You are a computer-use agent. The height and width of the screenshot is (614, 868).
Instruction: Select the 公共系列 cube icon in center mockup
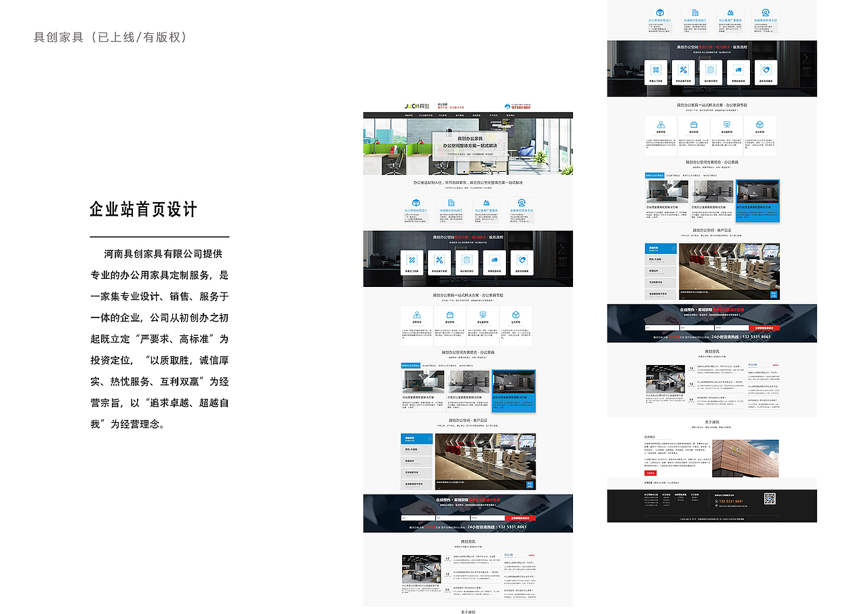pyautogui.click(x=516, y=315)
